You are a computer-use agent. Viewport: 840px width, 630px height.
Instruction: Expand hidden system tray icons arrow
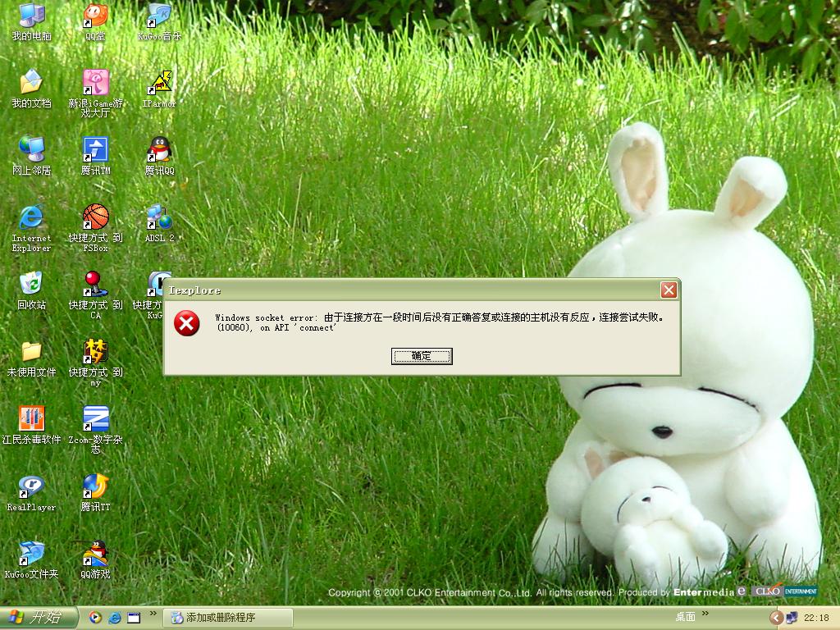point(777,618)
